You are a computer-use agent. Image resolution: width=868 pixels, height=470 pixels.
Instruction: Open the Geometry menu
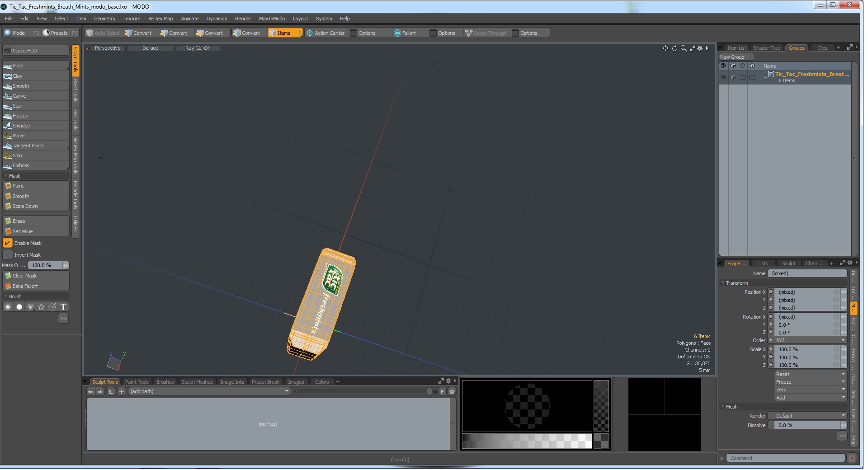tap(104, 19)
